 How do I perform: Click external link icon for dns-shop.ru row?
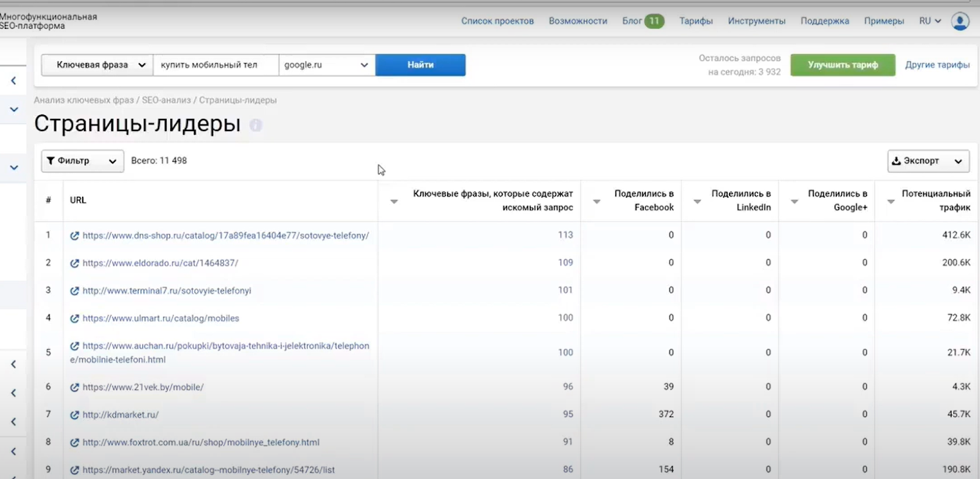(x=75, y=236)
